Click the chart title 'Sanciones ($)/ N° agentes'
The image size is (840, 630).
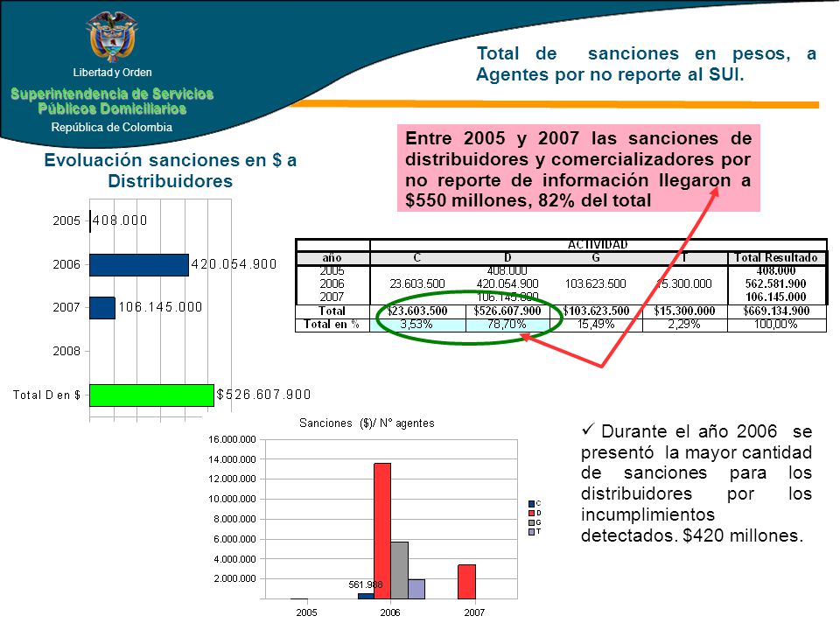(x=367, y=423)
